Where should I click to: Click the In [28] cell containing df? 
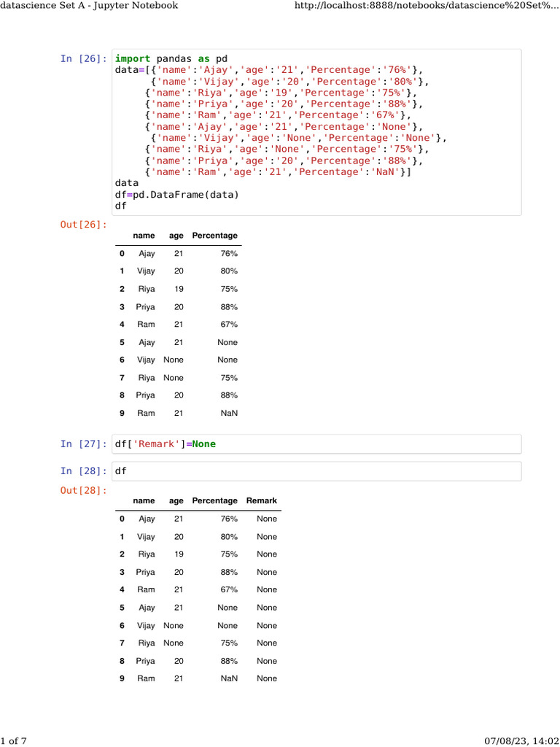(x=316, y=471)
